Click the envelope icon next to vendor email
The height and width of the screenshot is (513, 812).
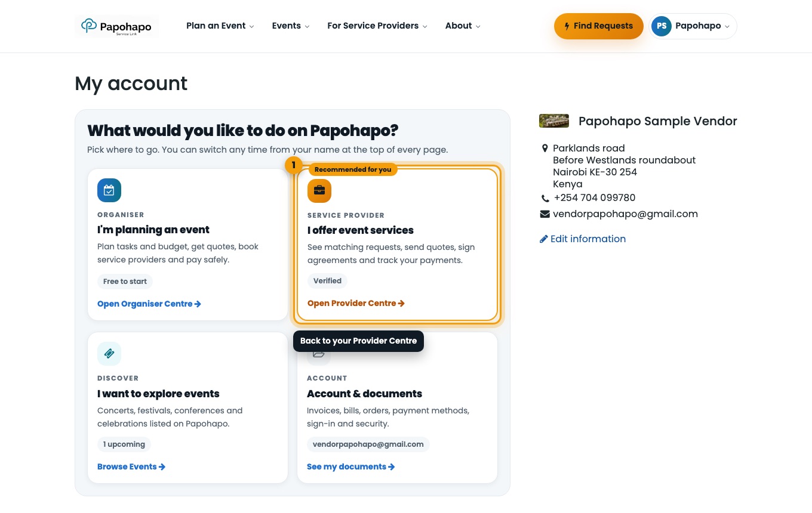pyautogui.click(x=545, y=214)
